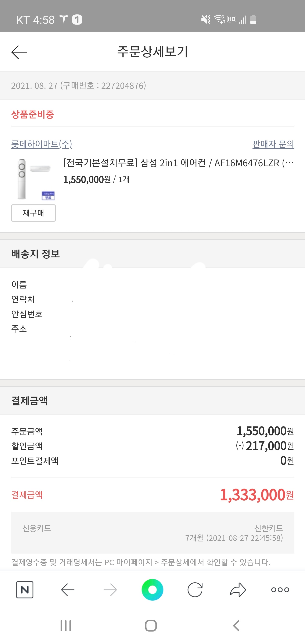Open the Naver N home icon
This screenshot has height=644, width=305.
[x=25, y=590]
